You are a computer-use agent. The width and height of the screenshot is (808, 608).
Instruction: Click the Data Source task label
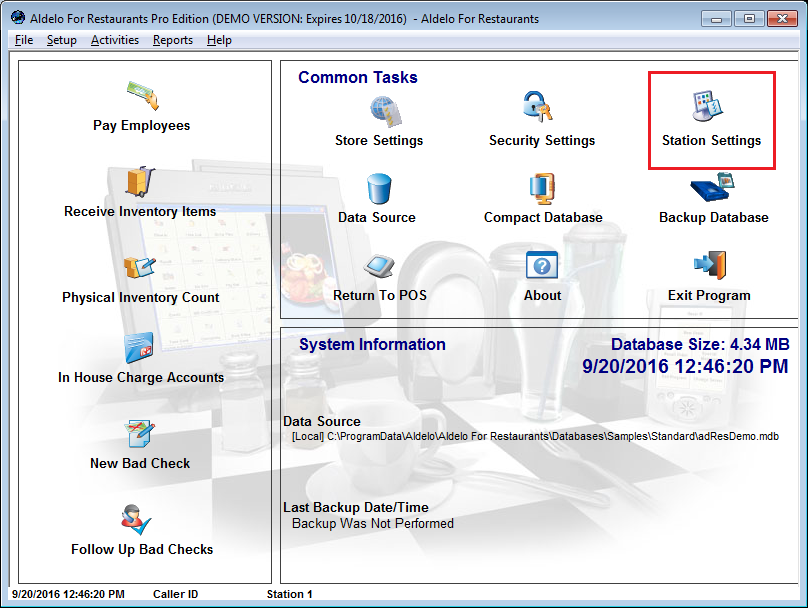(377, 217)
